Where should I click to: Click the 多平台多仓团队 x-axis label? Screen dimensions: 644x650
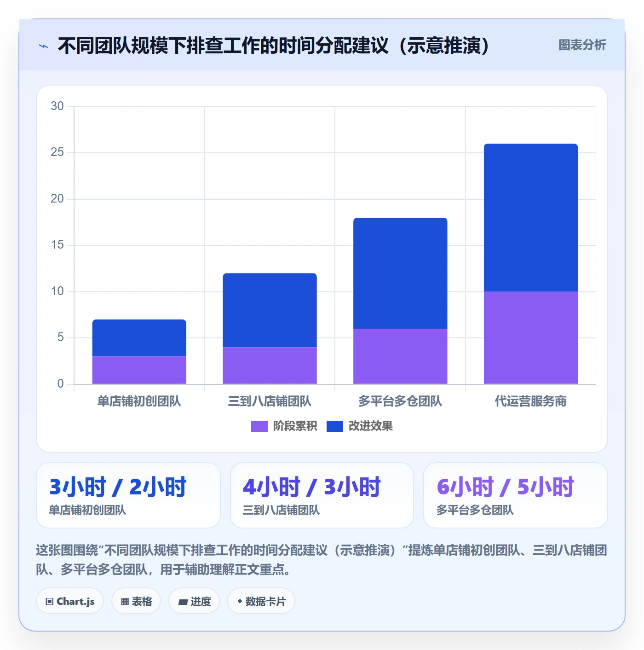coord(400,401)
